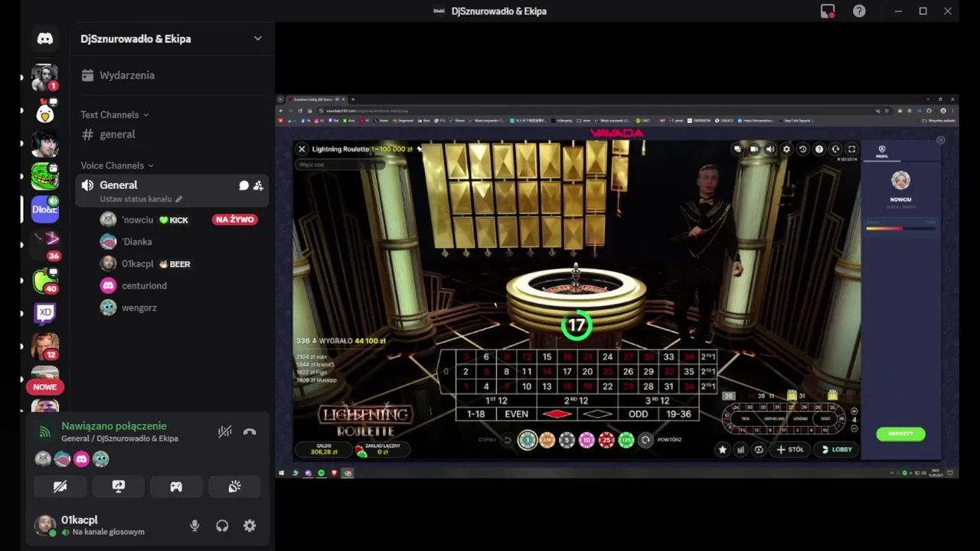Toggle roulette game sound speaker icon
The height and width of the screenshot is (551, 980).
(x=770, y=149)
